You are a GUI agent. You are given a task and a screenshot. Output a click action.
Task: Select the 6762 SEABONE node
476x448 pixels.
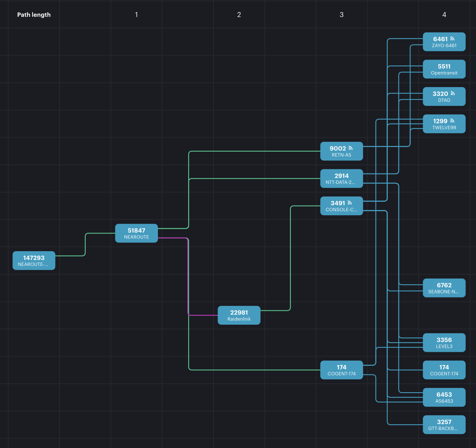(x=444, y=288)
